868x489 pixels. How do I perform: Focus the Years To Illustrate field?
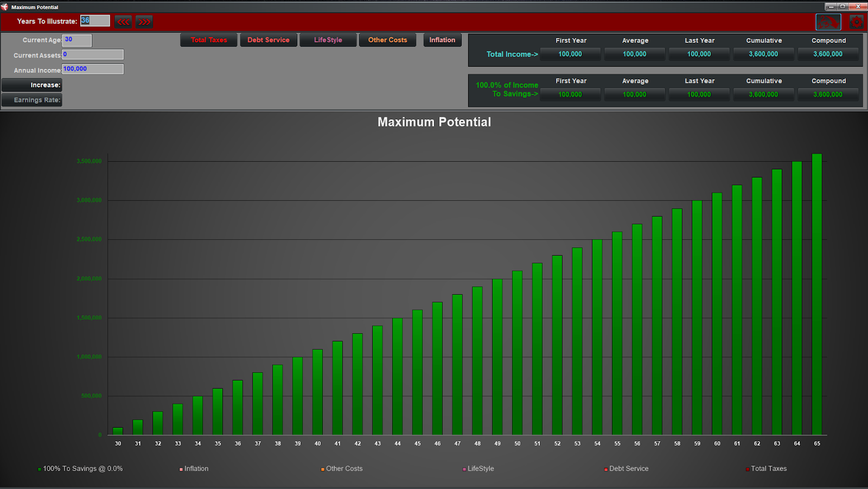coord(95,21)
